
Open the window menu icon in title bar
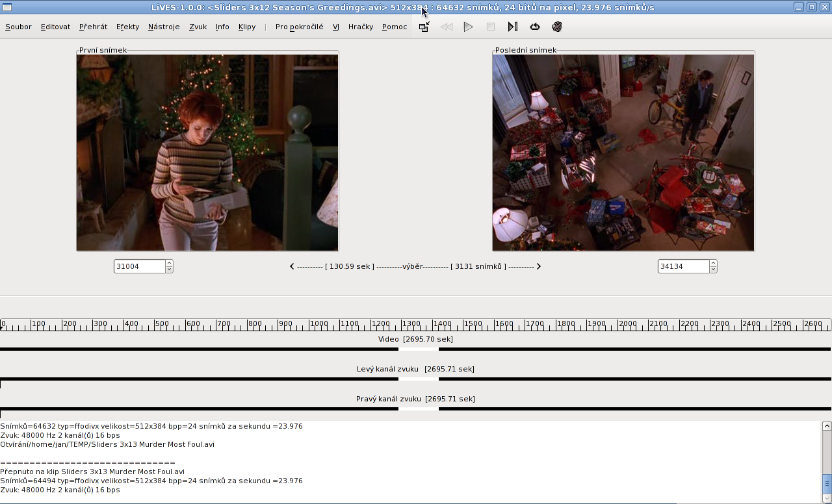(x=6, y=7)
